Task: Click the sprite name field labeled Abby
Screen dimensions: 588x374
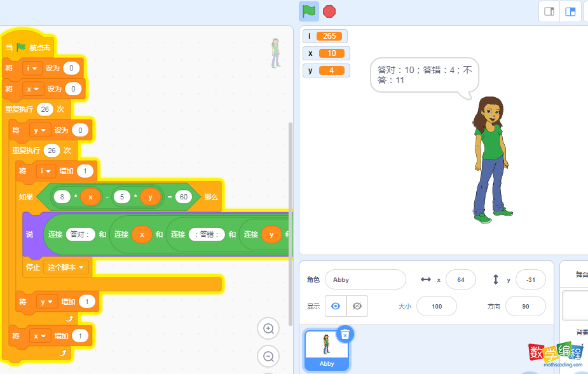Action: (x=365, y=279)
